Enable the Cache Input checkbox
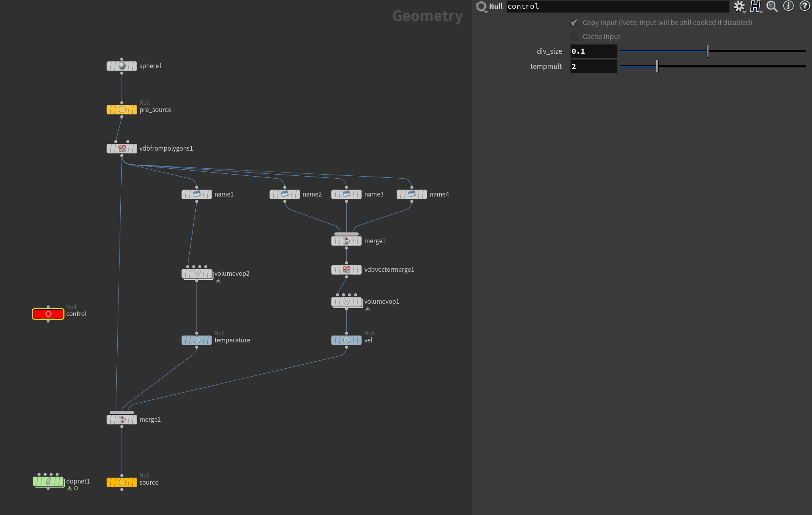Viewport: 812px width, 515px height. [x=574, y=37]
